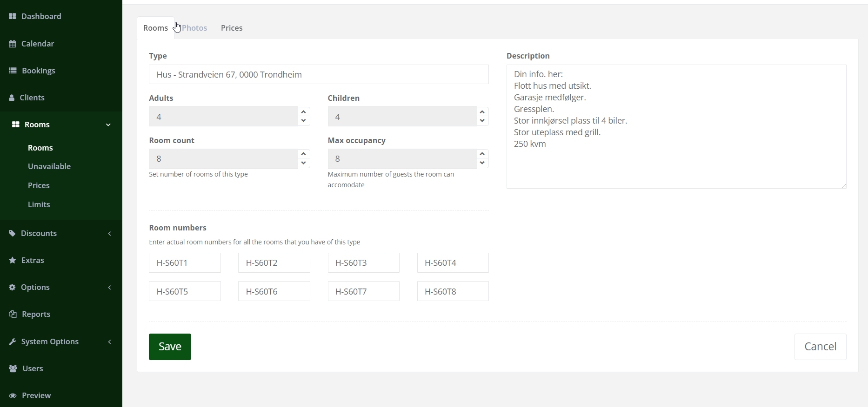This screenshot has height=407, width=868.
Task: Increase the Adults count with up arrow
Action: click(304, 112)
